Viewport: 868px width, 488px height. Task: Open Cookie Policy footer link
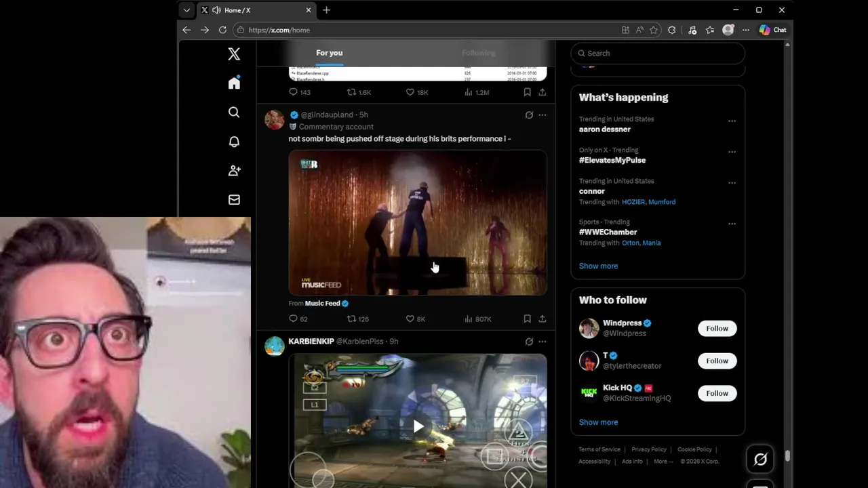click(694, 449)
